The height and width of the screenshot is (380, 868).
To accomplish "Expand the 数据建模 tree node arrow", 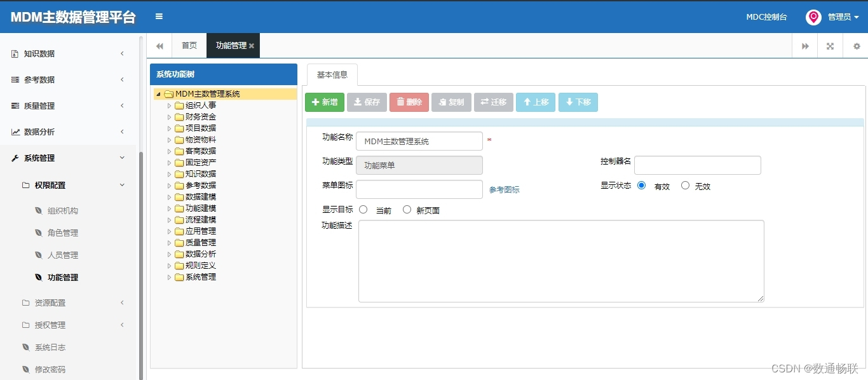I will tap(169, 197).
